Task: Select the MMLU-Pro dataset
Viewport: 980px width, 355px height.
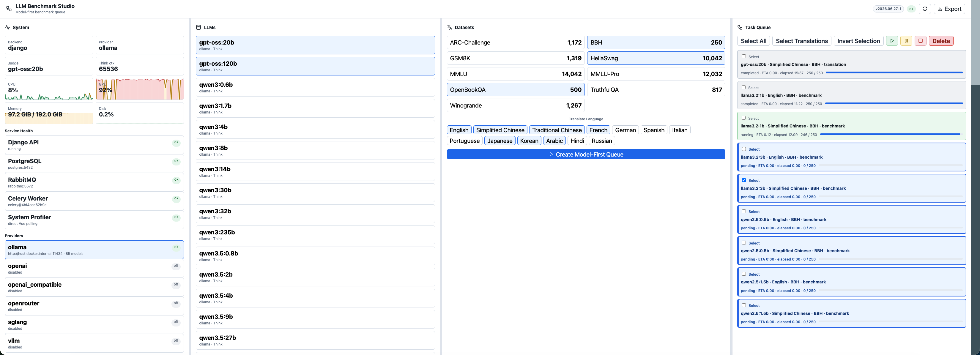Action: (x=656, y=74)
